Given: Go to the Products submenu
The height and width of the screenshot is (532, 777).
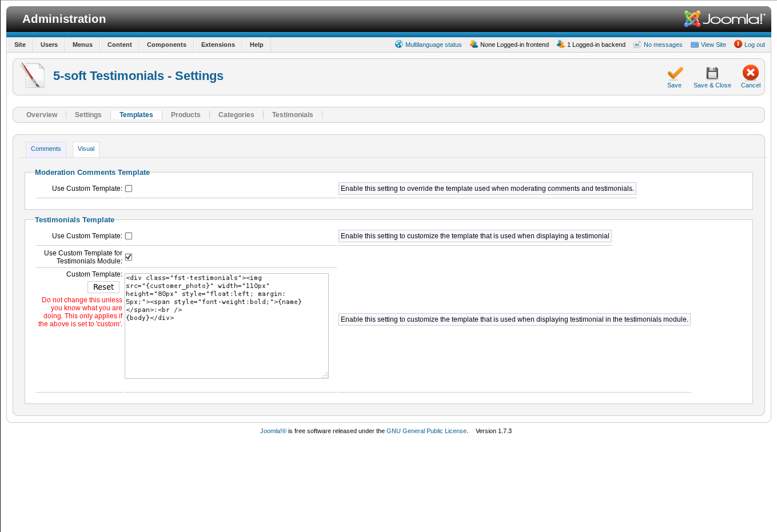Looking at the screenshot, I should click(x=186, y=115).
